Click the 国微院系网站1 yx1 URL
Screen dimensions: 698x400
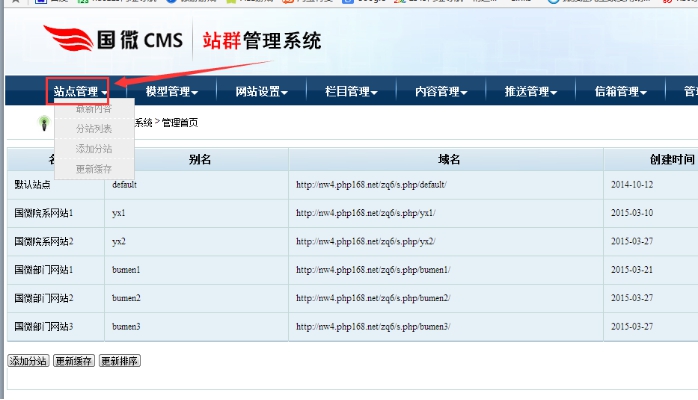pos(365,214)
